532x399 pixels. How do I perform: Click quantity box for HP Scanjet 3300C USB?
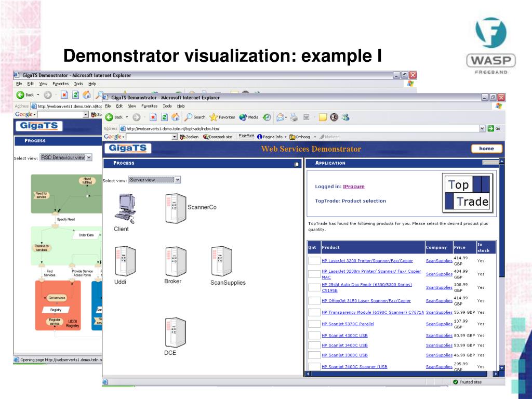tap(314, 355)
